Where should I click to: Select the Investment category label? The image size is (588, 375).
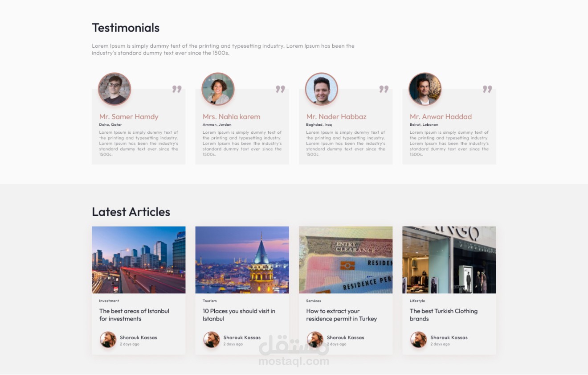pyautogui.click(x=109, y=301)
